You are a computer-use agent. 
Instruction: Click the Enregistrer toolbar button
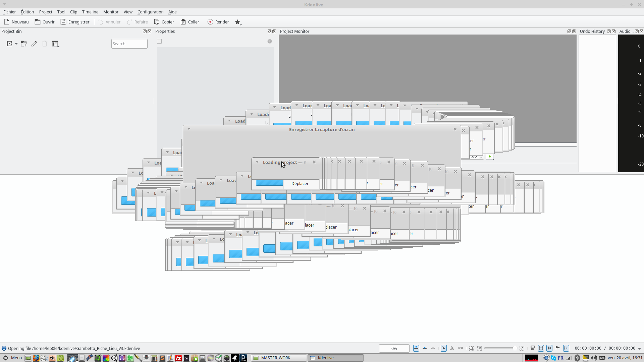coord(75,22)
